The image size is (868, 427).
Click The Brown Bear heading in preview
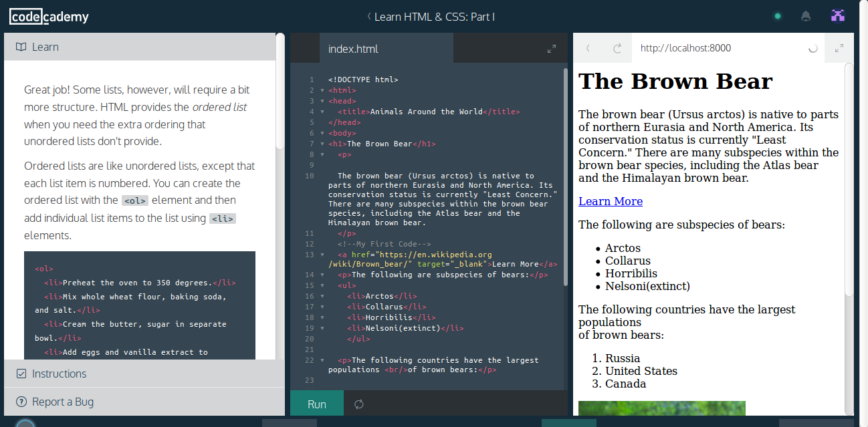point(675,82)
